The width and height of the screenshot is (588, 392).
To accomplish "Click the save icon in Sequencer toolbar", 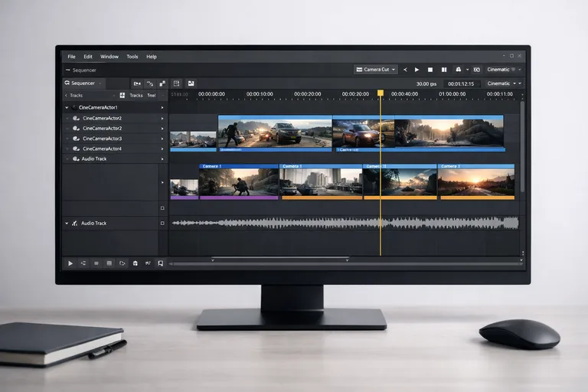I will point(176,83).
